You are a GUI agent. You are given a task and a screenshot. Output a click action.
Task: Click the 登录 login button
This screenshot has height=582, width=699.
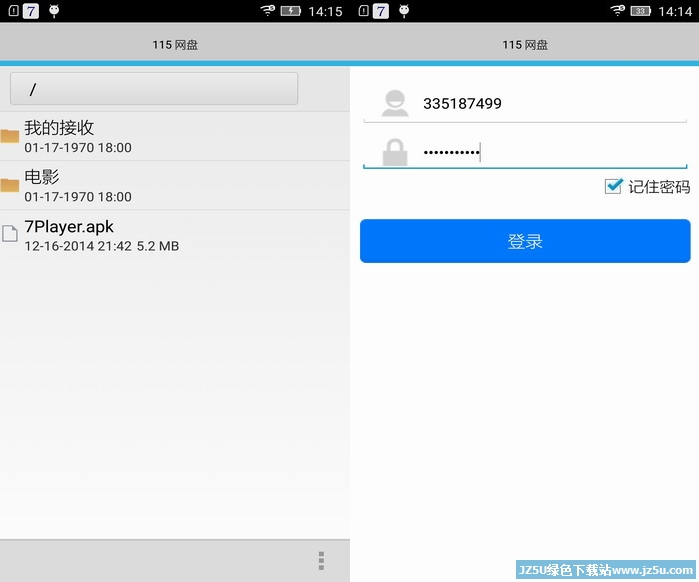pyautogui.click(x=525, y=241)
